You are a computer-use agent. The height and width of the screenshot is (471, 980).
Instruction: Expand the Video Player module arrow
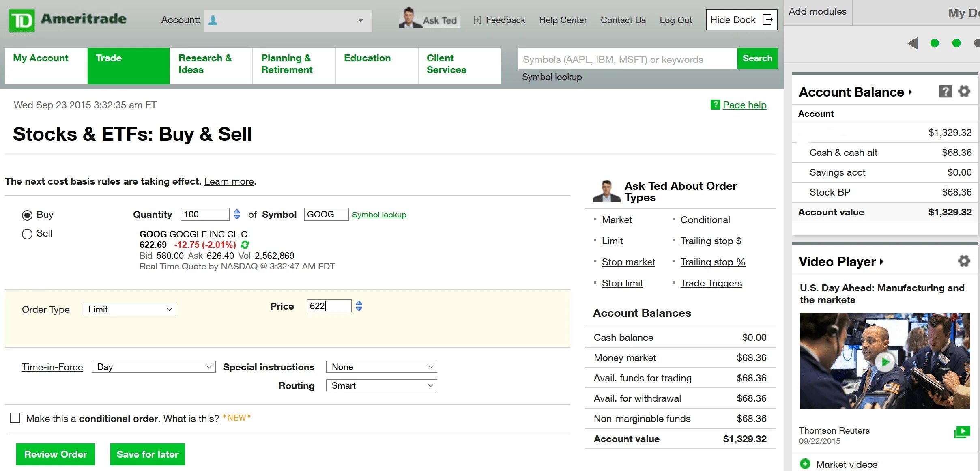point(882,262)
